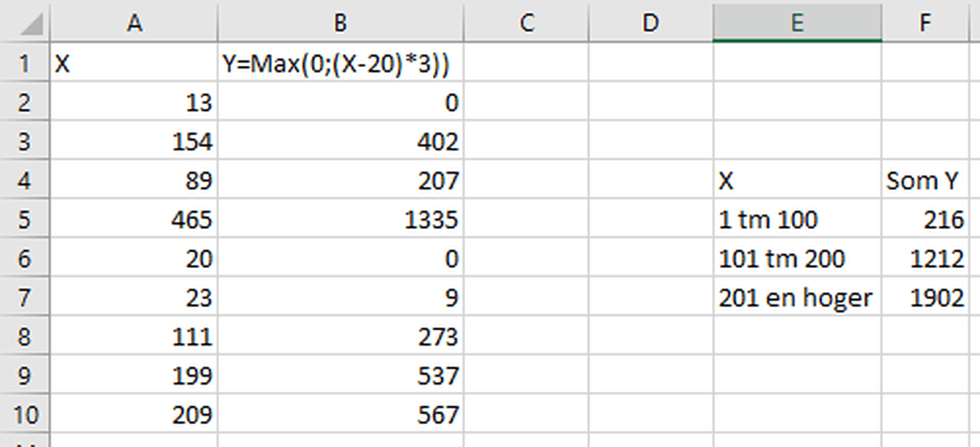Click cell B2 showing 0
The image size is (980, 447).
(340, 102)
